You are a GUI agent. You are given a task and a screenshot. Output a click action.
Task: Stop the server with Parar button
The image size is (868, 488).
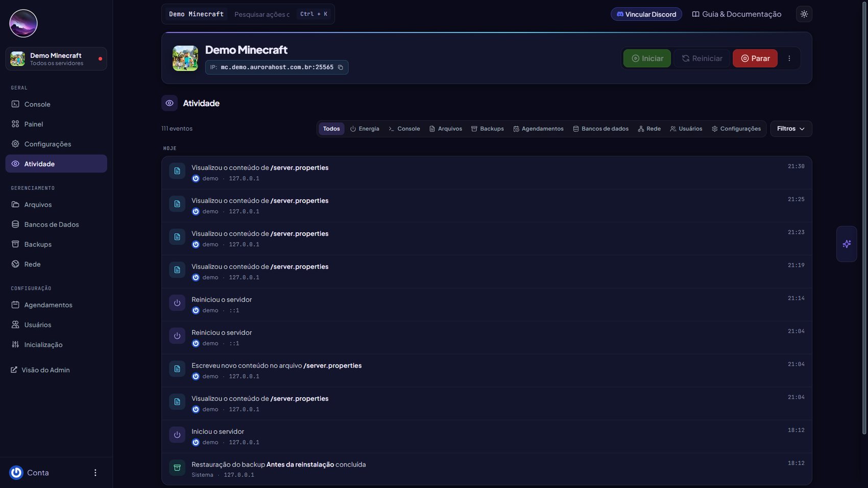[755, 58]
